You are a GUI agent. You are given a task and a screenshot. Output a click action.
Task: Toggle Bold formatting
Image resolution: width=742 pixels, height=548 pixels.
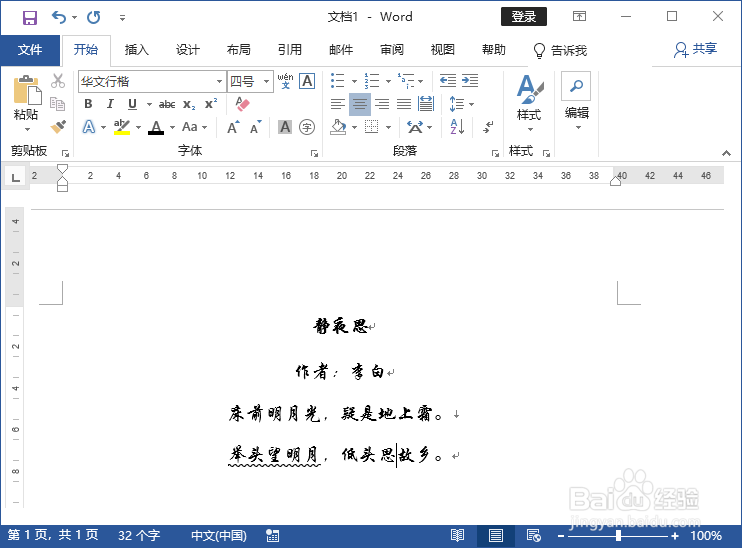click(88, 104)
